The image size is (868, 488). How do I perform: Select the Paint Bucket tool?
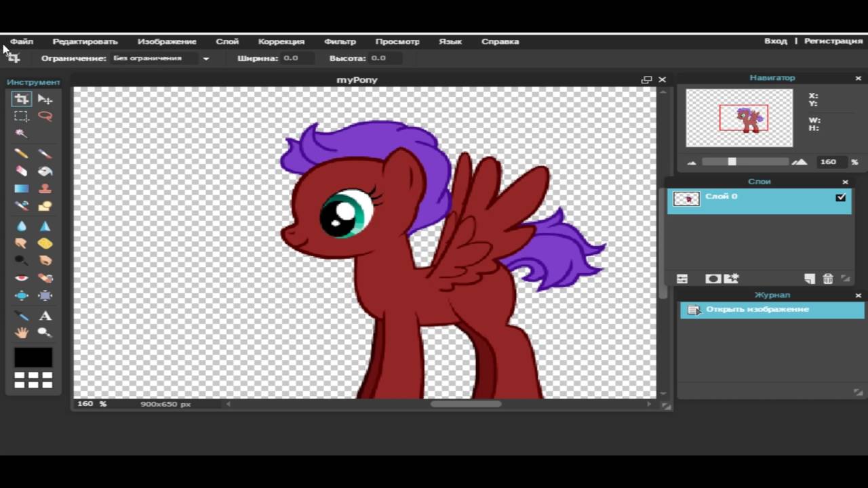[45, 171]
